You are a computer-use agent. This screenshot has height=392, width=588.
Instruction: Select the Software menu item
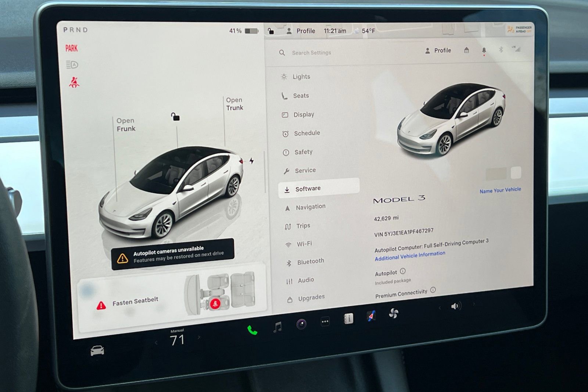[x=319, y=188]
